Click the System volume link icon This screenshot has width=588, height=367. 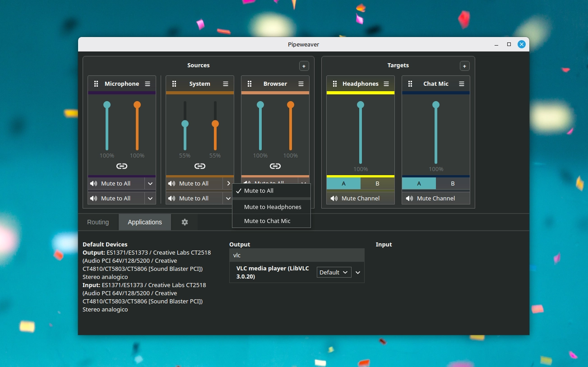click(200, 166)
